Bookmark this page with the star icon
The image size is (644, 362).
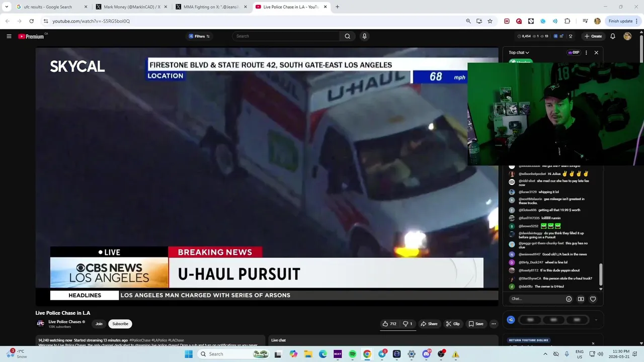(490, 21)
